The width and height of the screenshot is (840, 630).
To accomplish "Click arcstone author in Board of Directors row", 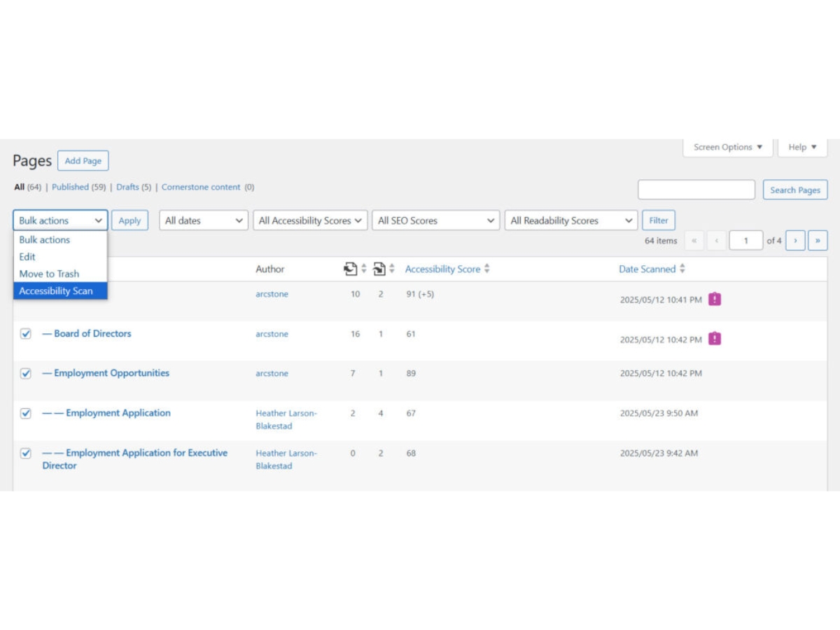I will coord(272,334).
